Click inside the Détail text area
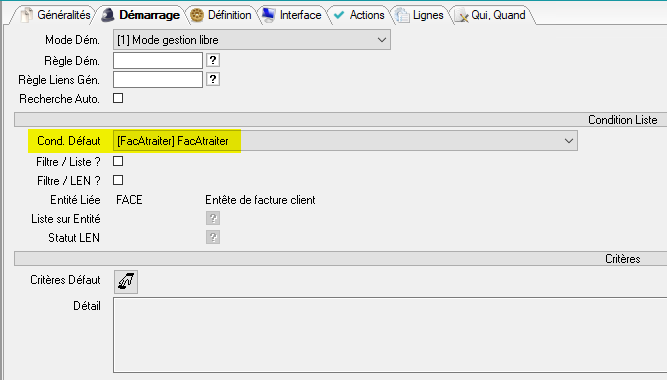The image size is (667, 380). [x=390, y=335]
